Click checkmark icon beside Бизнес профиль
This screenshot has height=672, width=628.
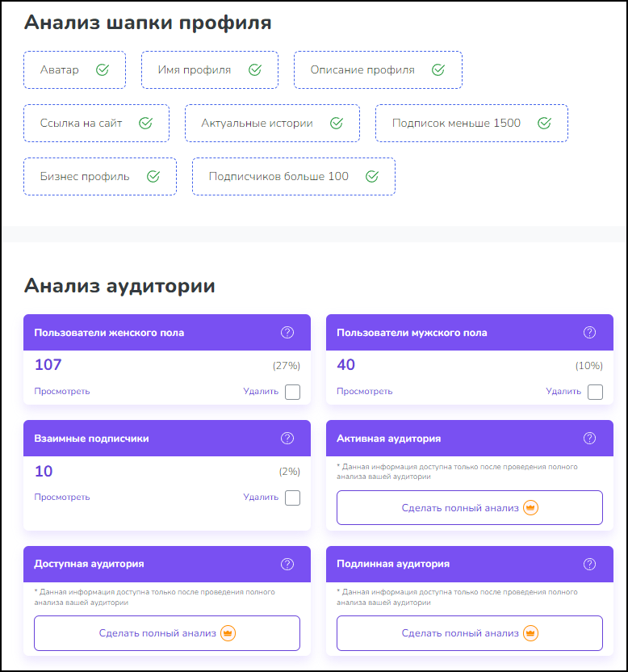pyautogui.click(x=153, y=177)
